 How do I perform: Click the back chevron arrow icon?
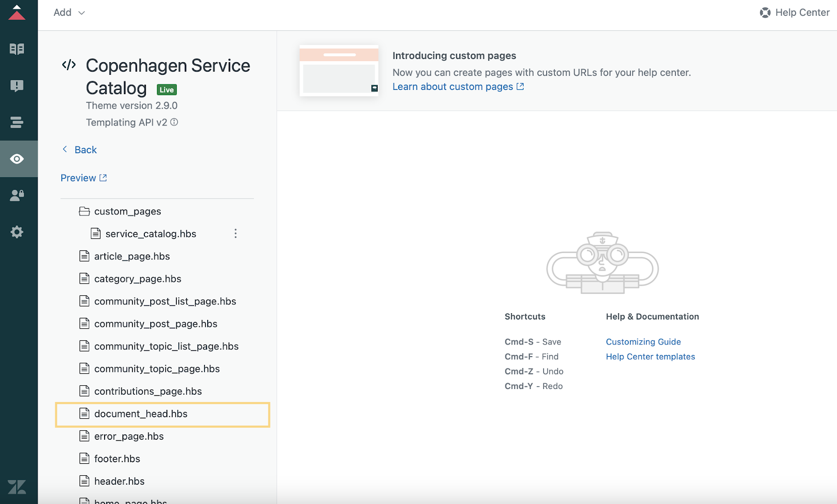point(65,149)
